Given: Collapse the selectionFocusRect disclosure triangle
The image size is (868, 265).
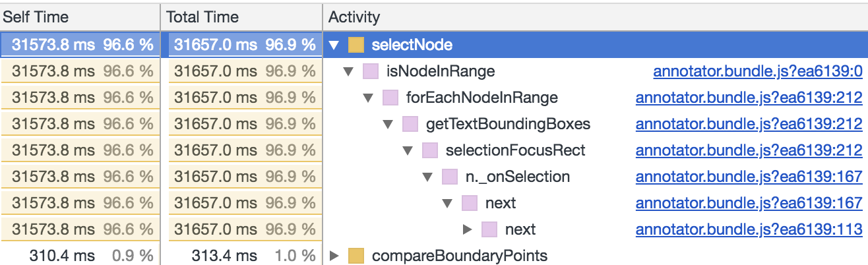Looking at the screenshot, I should [408, 151].
